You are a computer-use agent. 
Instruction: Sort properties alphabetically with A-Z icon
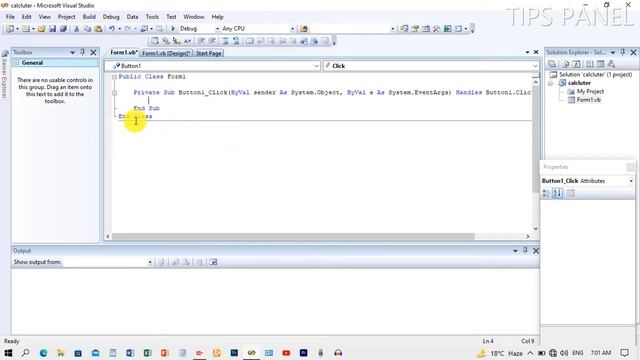point(557,193)
